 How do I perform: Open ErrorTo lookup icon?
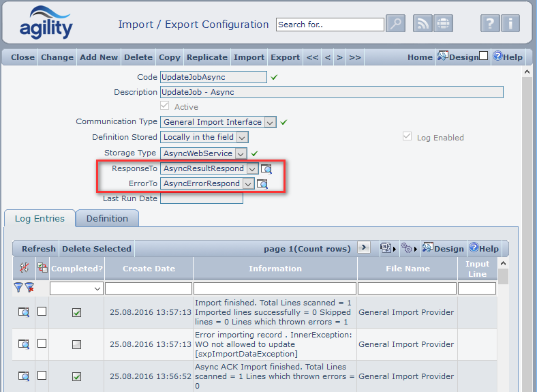click(x=262, y=183)
